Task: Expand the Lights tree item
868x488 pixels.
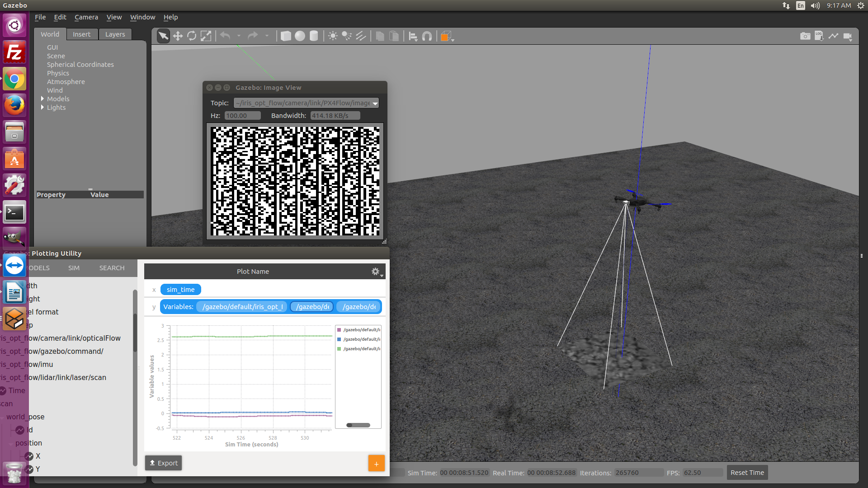Action: point(42,107)
